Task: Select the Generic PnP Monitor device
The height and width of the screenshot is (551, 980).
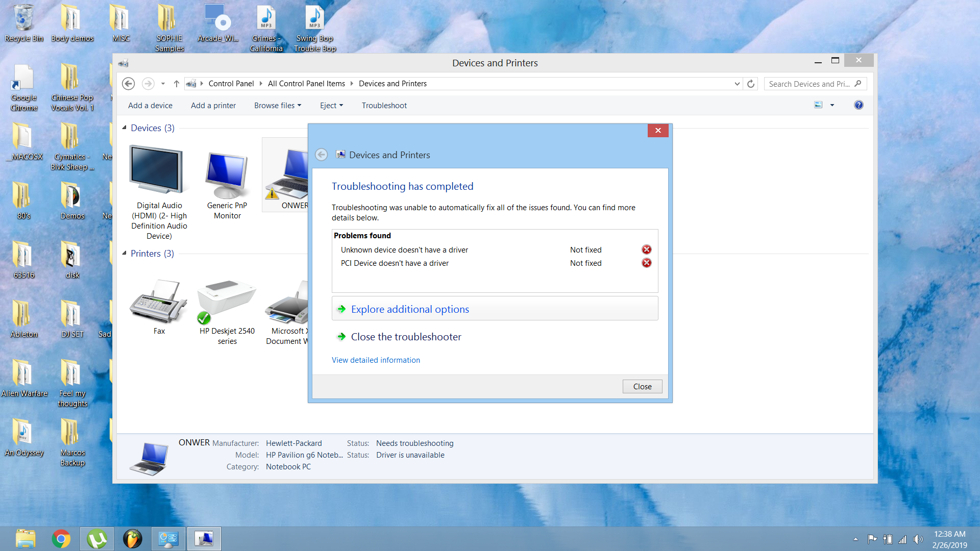Action: click(227, 175)
